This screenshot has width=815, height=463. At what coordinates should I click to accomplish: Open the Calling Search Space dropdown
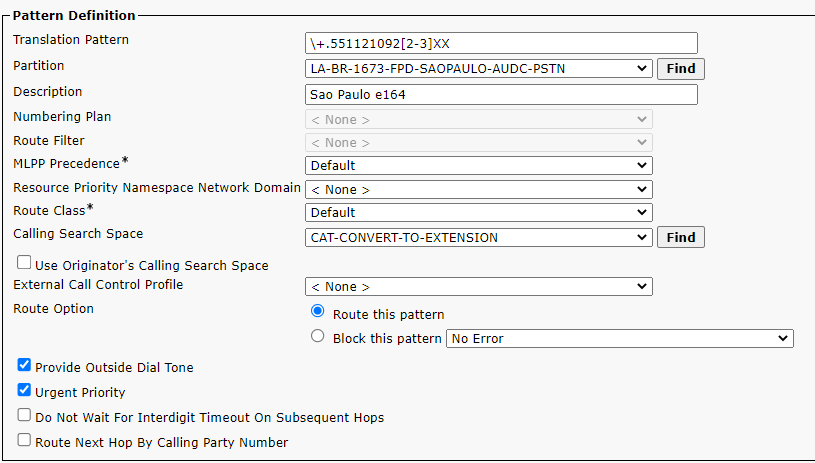click(478, 237)
